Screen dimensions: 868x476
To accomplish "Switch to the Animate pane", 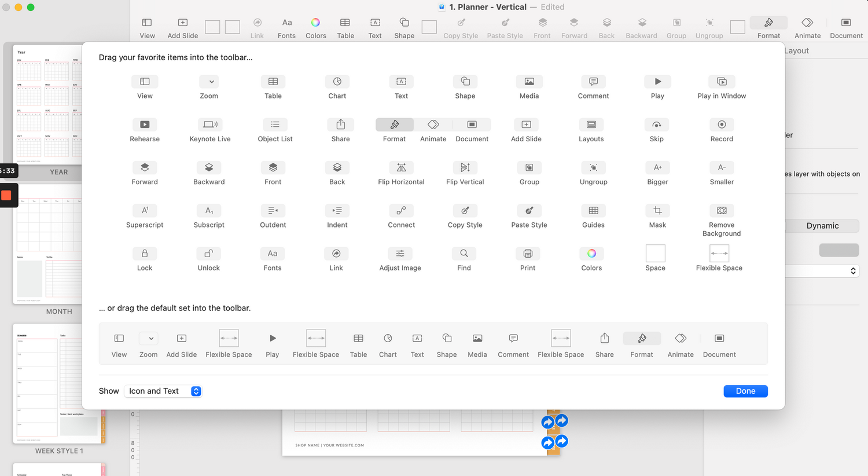I will click(x=807, y=26).
